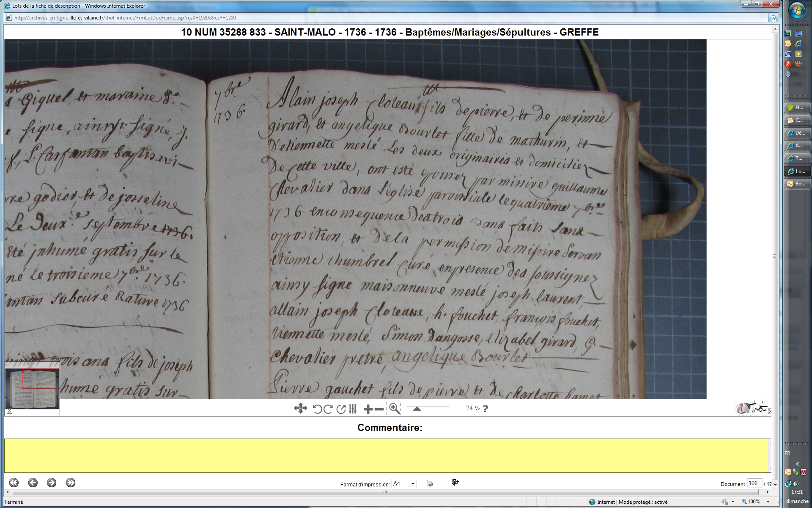Viewport: 812px width, 508px height.
Task: Select the pan/move image tool
Action: click(x=300, y=409)
